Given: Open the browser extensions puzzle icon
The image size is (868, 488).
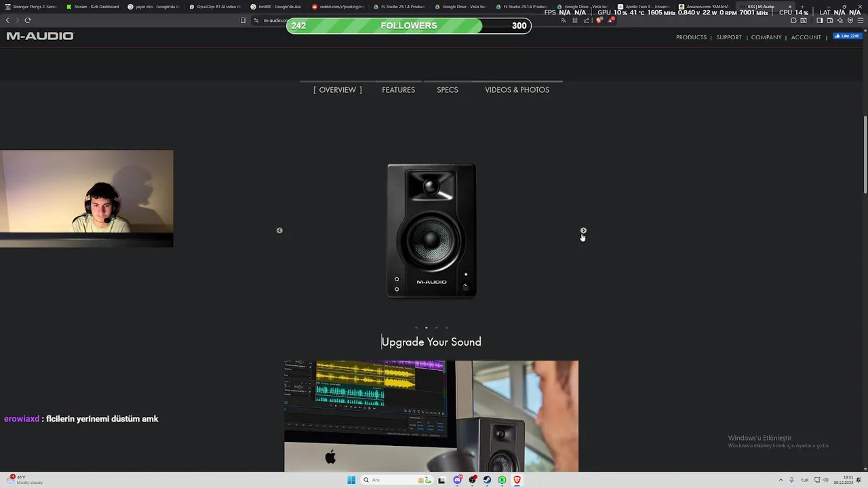Looking at the screenshot, I should [x=793, y=20].
